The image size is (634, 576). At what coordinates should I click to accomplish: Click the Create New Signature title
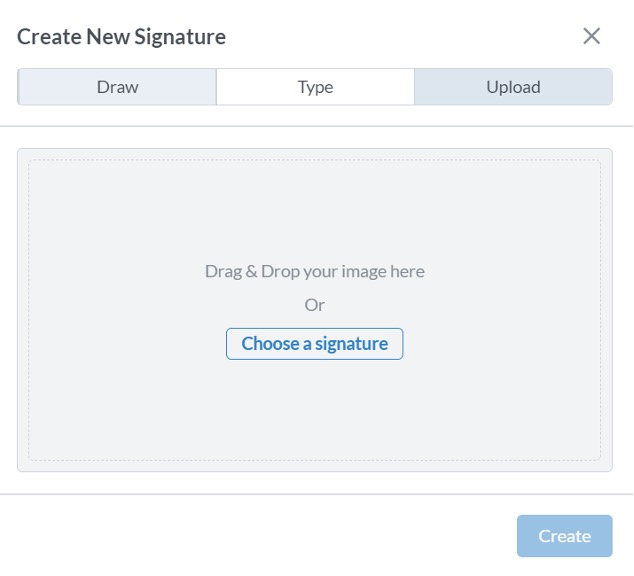click(121, 37)
